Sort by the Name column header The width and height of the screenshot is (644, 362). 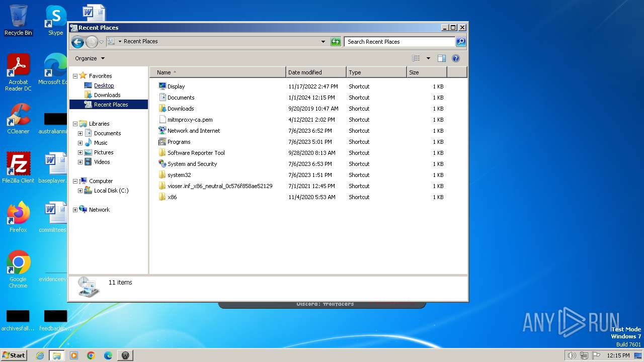click(218, 72)
